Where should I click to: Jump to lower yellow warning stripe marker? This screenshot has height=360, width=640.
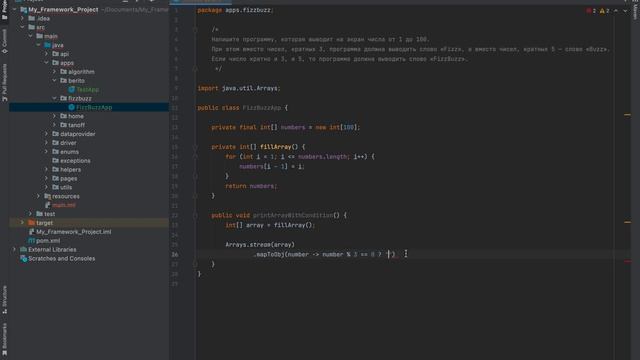627,222
